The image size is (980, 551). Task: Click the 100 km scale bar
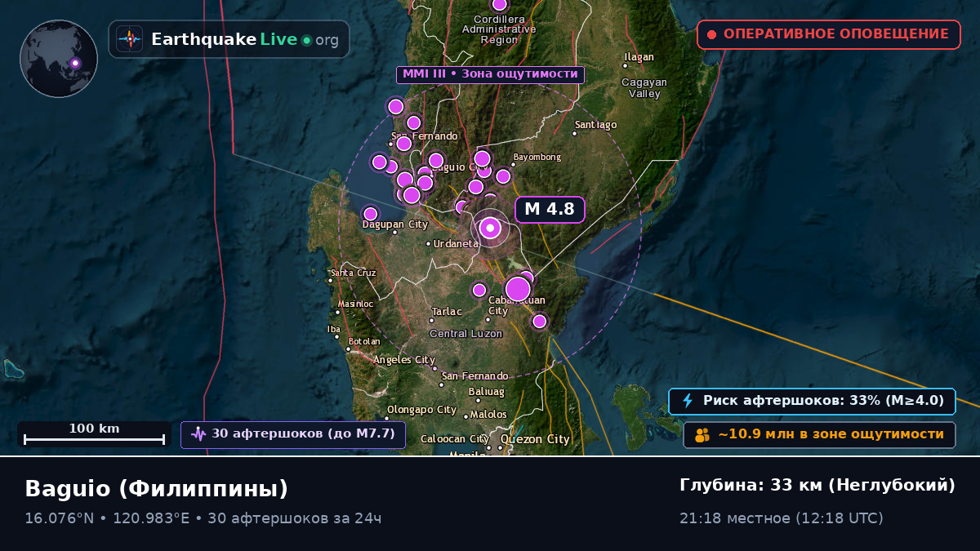point(94,433)
